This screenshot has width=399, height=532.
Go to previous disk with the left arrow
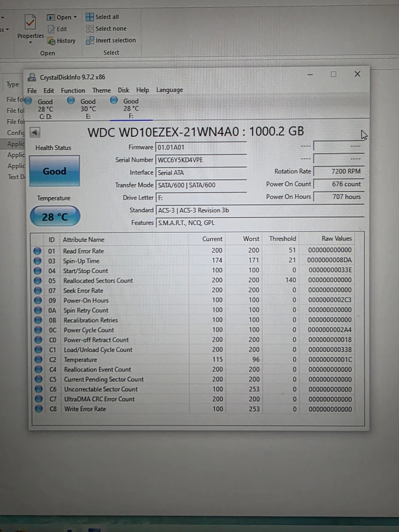pyautogui.click(x=35, y=132)
